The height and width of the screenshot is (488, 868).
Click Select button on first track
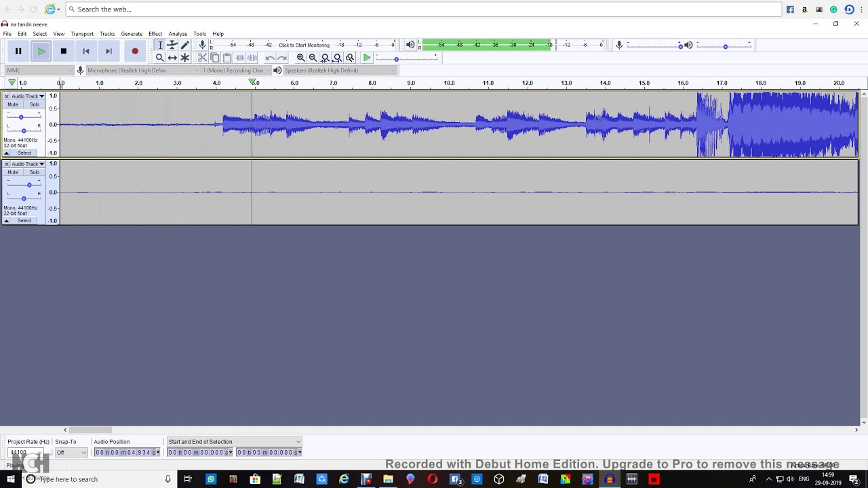pyautogui.click(x=24, y=153)
